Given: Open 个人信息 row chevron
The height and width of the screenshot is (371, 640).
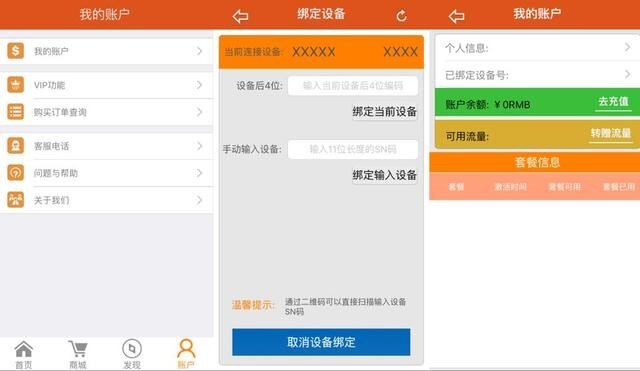Looking at the screenshot, I should 627,47.
